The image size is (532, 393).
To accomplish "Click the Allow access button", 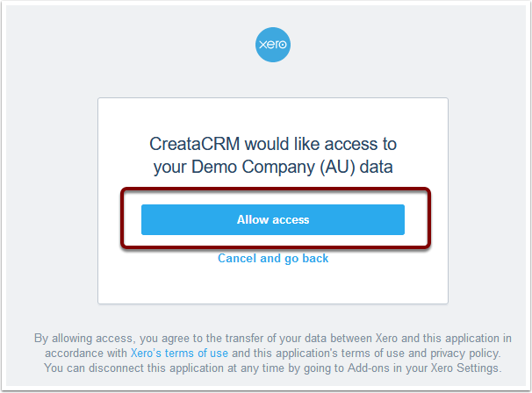I will [x=273, y=219].
